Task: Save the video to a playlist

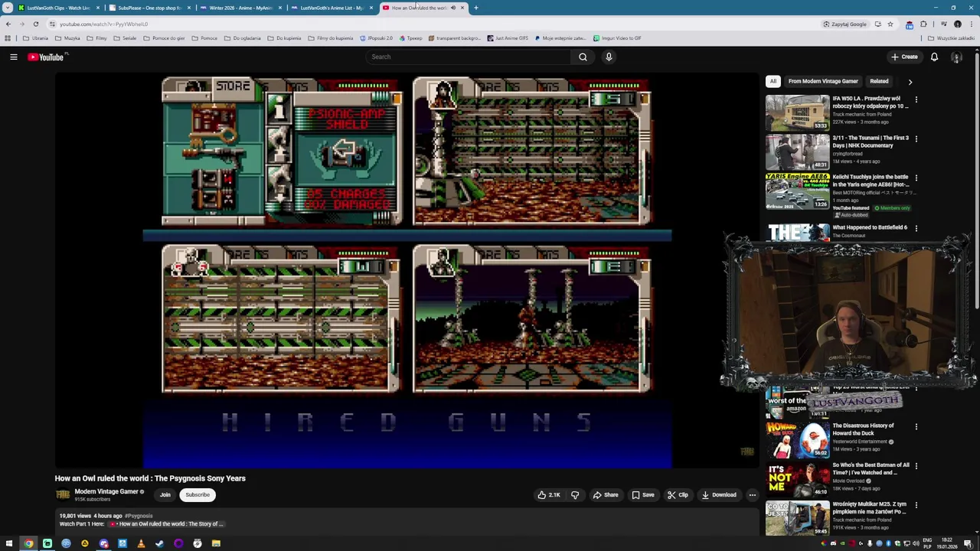Action: click(x=643, y=494)
